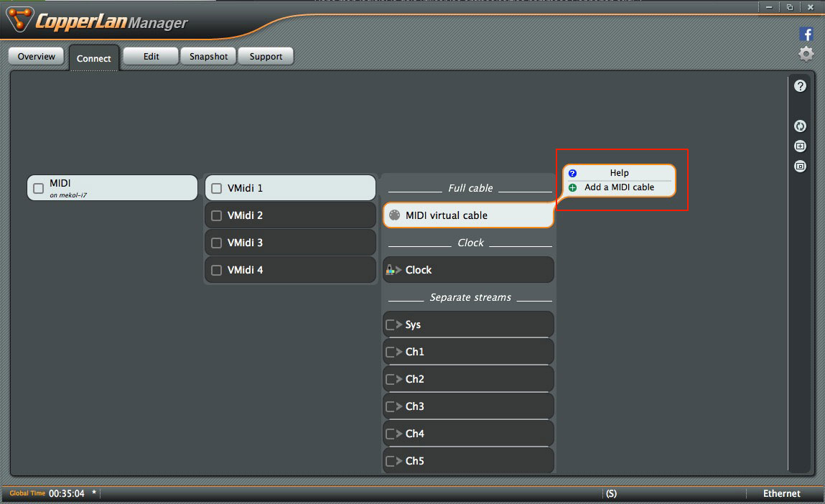Click the green plus Add a MIDI cable icon

coord(572,187)
